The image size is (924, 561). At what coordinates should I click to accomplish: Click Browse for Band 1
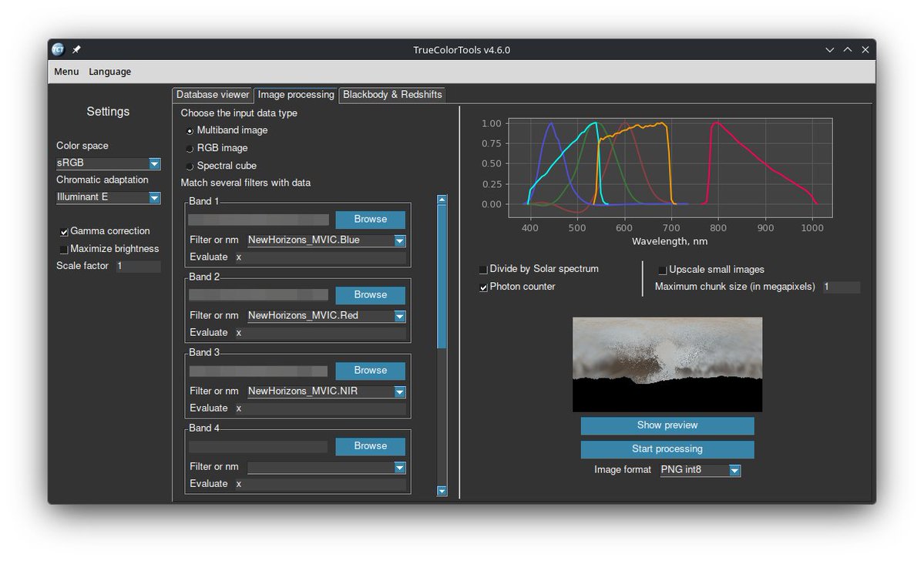[370, 219]
